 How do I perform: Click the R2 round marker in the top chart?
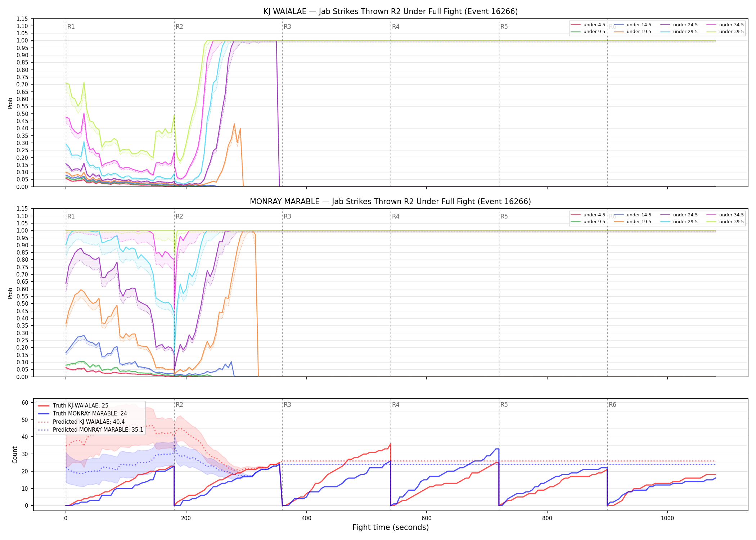coord(179,27)
